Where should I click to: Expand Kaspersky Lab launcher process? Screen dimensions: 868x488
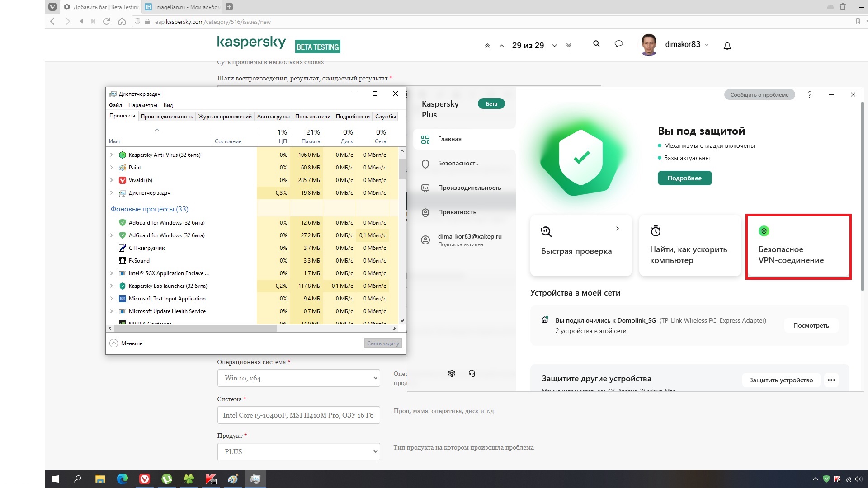coord(112,286)
